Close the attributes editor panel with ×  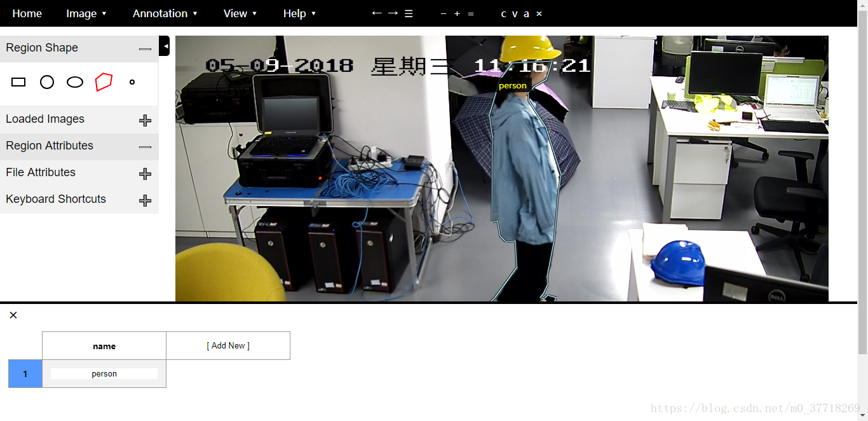click(x=13, y=315)
